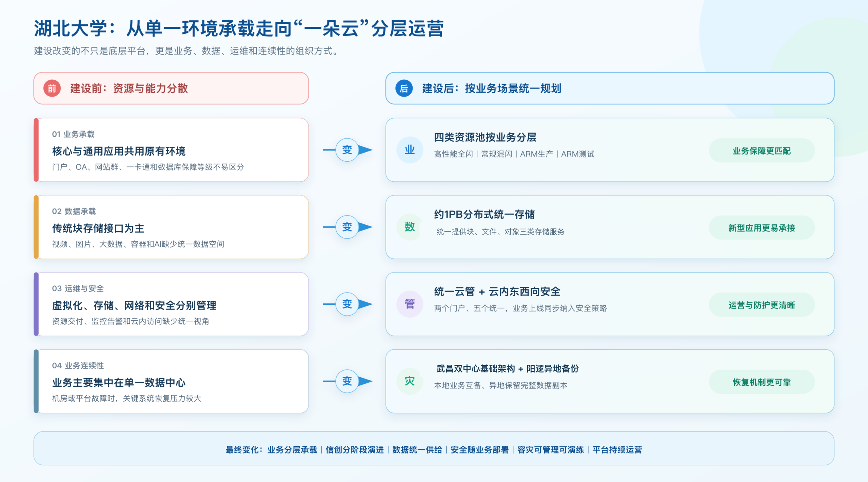Click heading 虚拟化、存储、网络和安全分别管理

tap(134, 305)
